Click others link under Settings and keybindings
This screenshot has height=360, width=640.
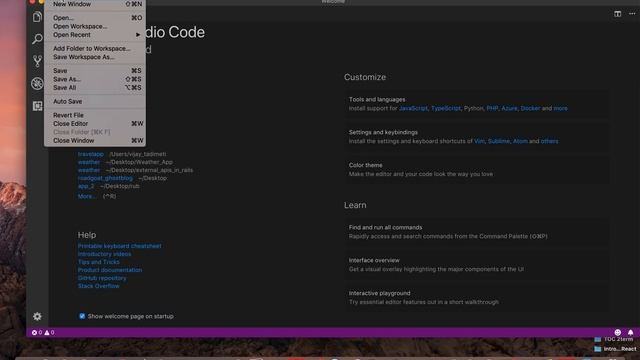point(549,141)
